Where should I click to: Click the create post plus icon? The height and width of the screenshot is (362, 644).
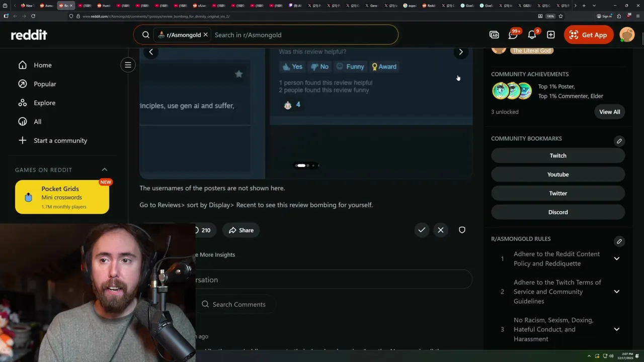551,35
